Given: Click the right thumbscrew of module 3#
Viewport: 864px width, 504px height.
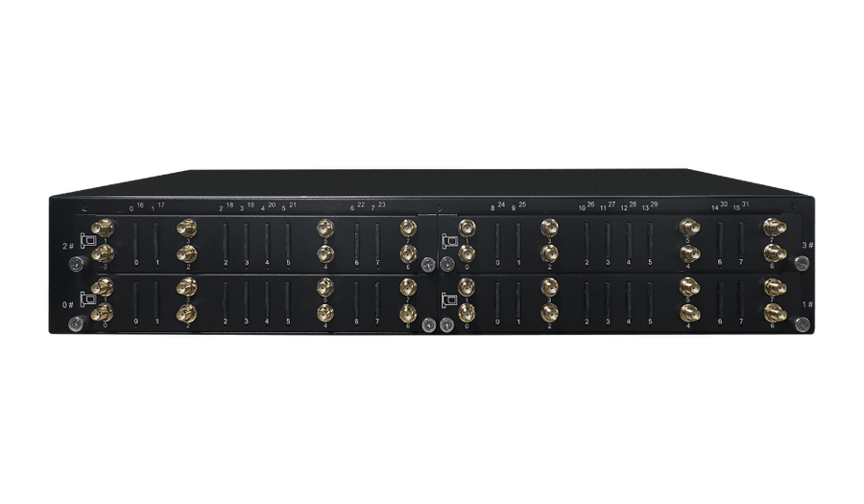Looking at the screenshot, I should click(x=802, y=264).
